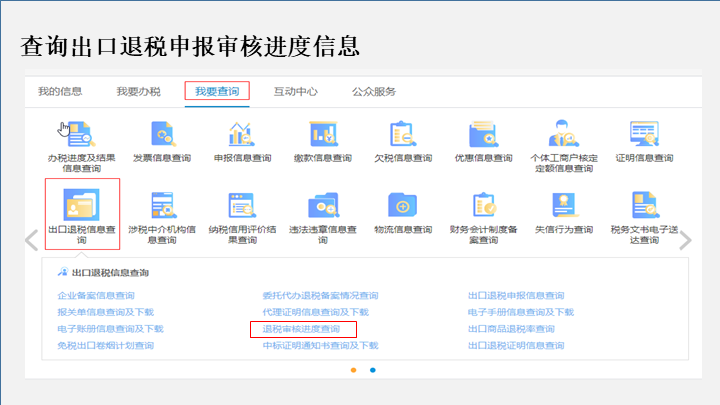The width and height of the screenshot is (720, 405).
Task: Open 出口商品退税率查询 link
Action: [x=511, y=329]
